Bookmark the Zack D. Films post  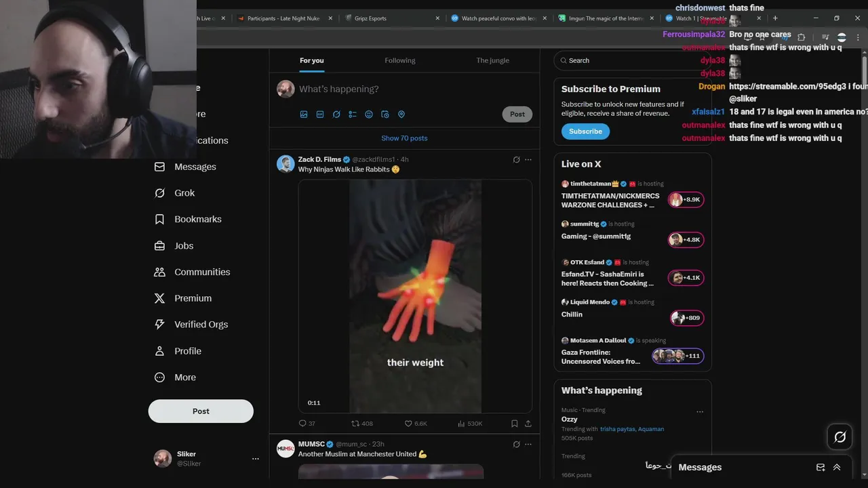click(x=515, y=424)
